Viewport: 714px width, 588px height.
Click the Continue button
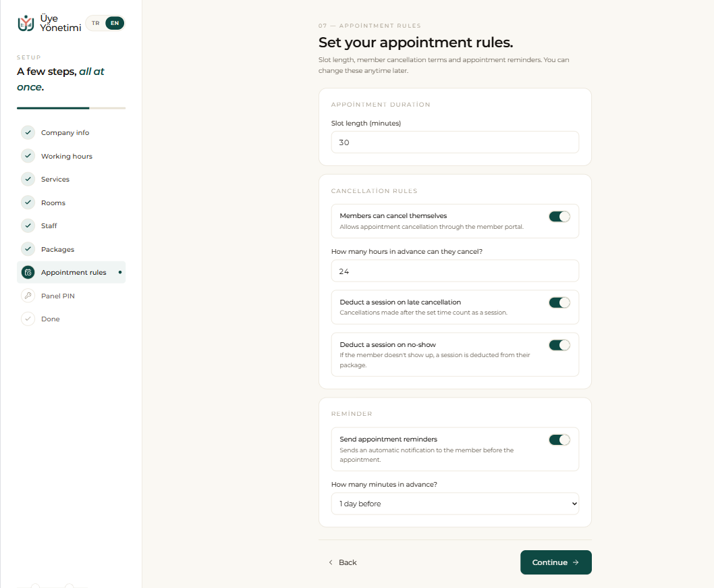[556, 562]
